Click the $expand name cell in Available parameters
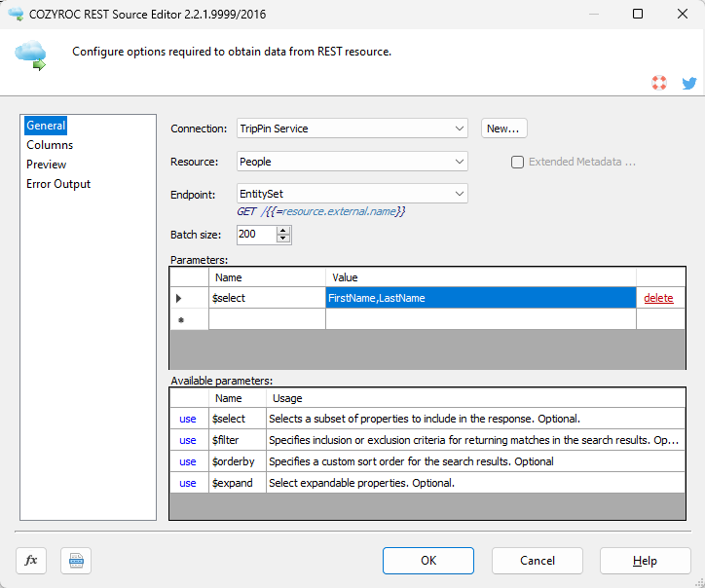705x588 pixels. [238, 483]
